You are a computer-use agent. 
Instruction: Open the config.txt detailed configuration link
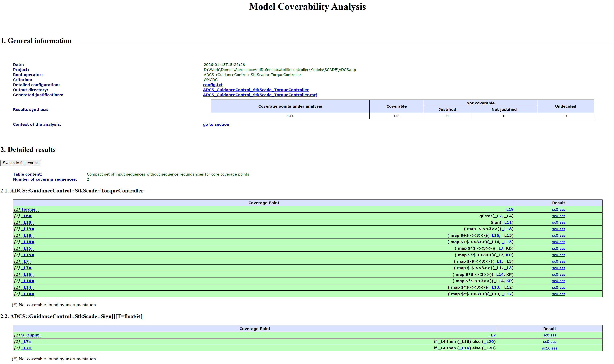point(213,85)
